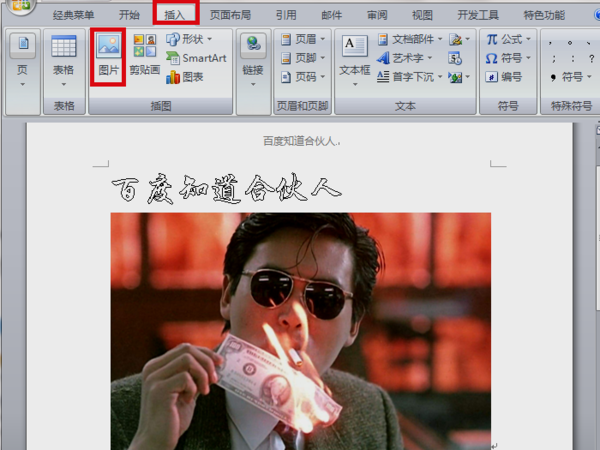Select the inserted photo in the document
The image size is (600, 450).
tap(301, 331)
